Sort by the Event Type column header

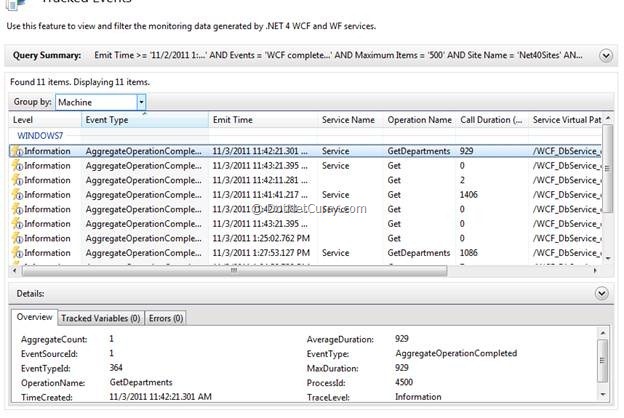[145, 120]
